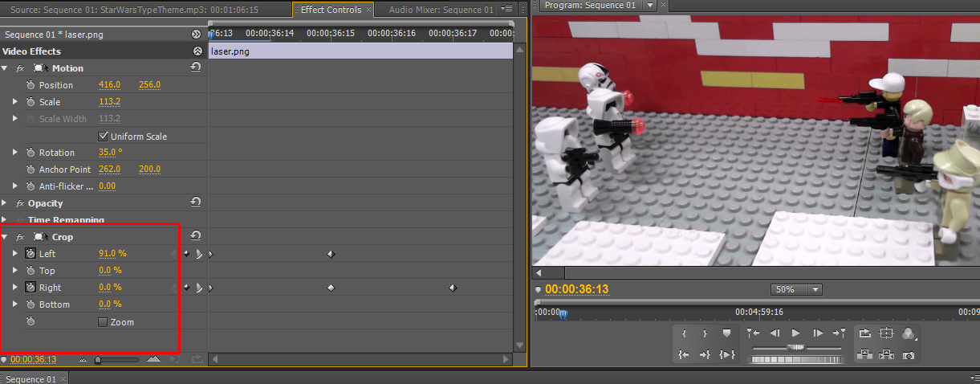Toggle the Opacity fx enable icon
The height and width of the screenshot is (384, 980).
click(20, 203)
